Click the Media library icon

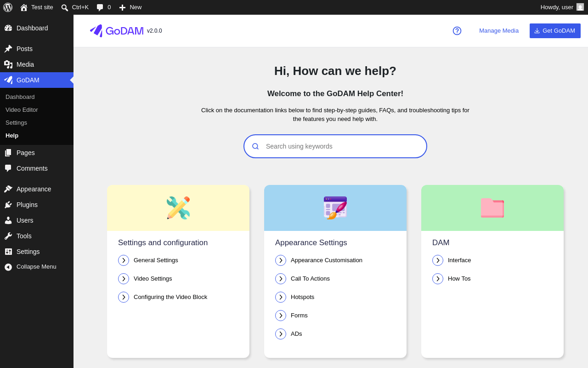click(8, 64)
